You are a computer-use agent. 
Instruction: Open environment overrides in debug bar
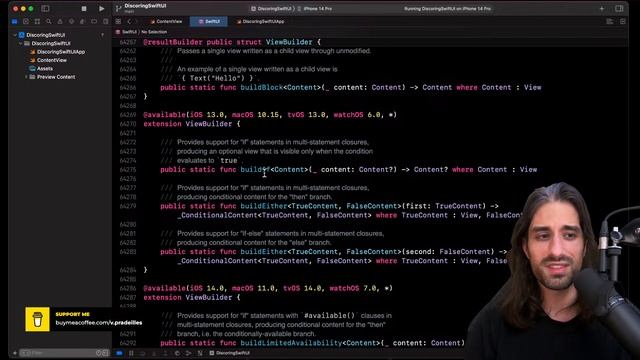pos(200,353)
